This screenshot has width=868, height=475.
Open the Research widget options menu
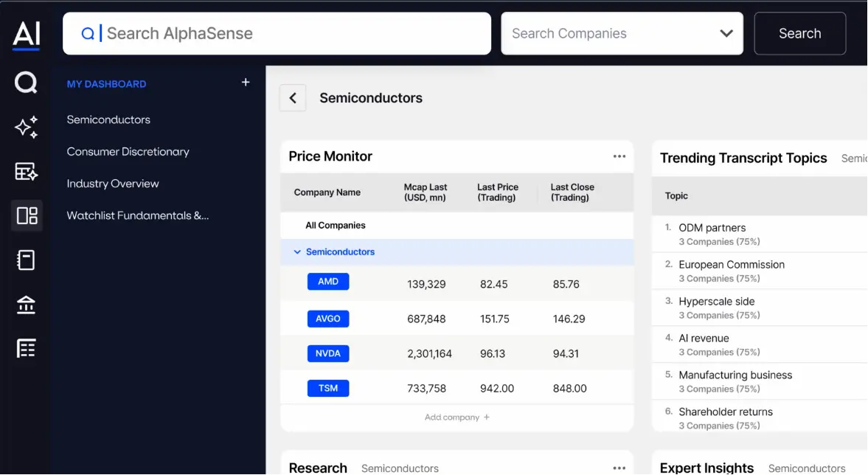(x=619, y=465)
